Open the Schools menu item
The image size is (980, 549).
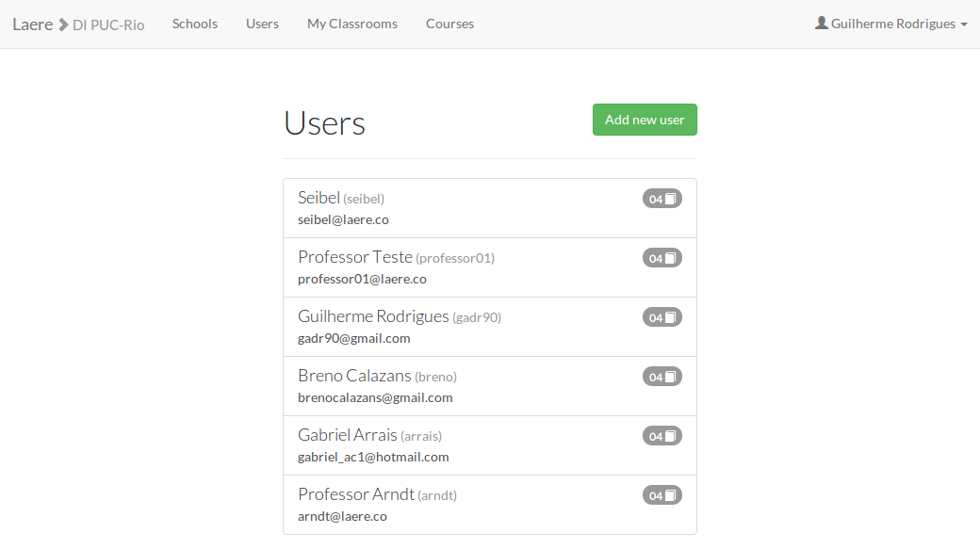(x=195, y=24)
